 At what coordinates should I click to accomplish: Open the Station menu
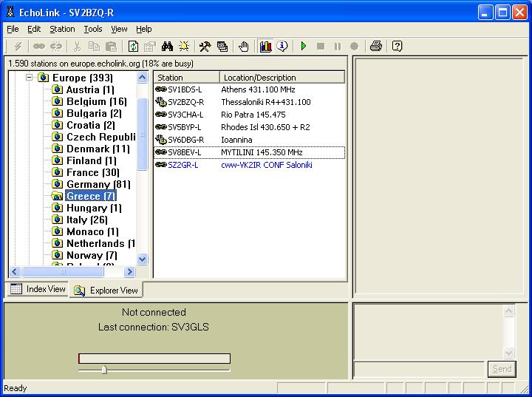[62, 30]
